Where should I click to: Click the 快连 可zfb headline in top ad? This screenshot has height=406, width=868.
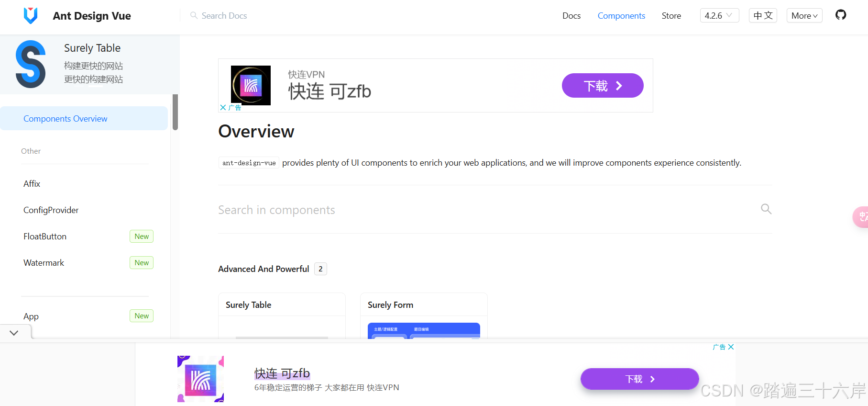330,91
